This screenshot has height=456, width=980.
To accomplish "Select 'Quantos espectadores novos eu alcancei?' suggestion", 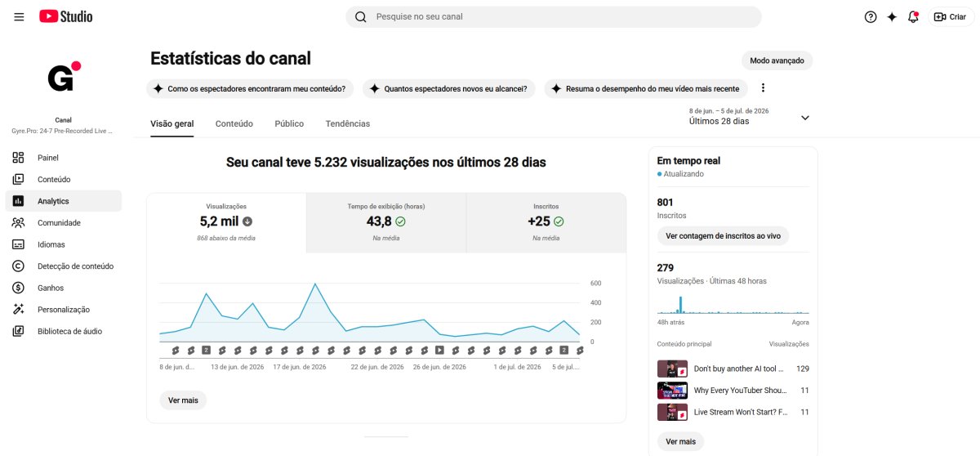I will (x=448, y=88).
